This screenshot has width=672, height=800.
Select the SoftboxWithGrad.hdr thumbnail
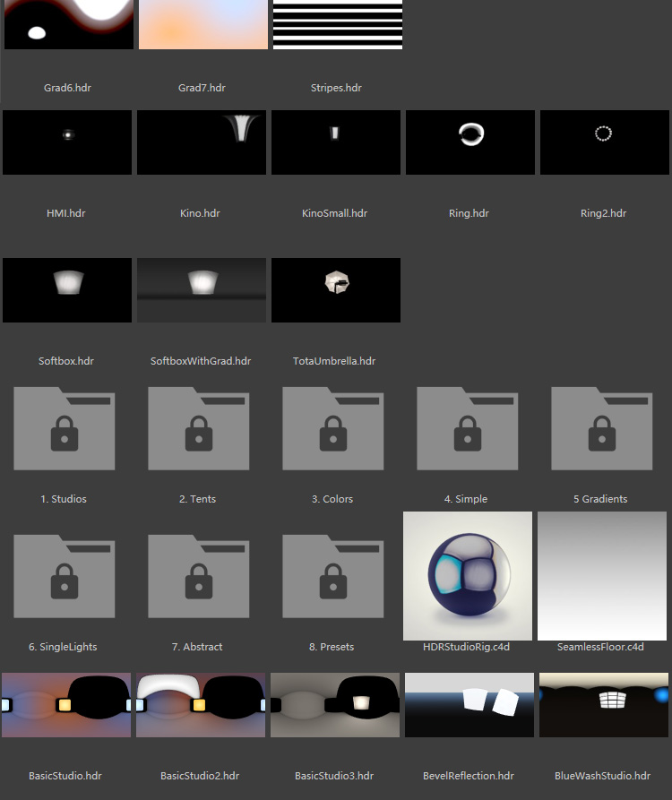(x=202, y=289)
